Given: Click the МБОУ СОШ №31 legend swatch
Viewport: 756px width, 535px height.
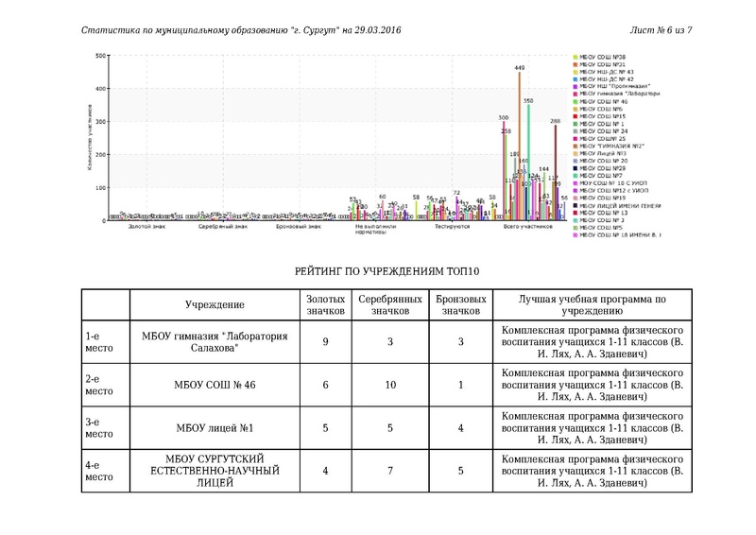Looking at the screenshot, I should coord(576,64).
